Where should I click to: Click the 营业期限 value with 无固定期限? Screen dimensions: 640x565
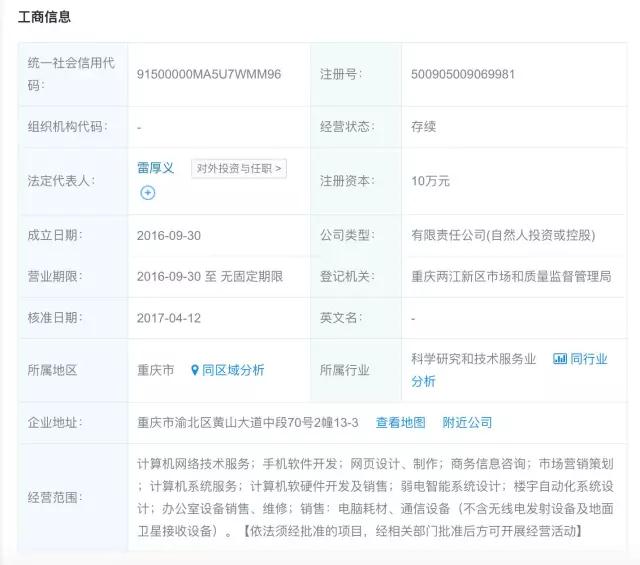pos(209,277)
